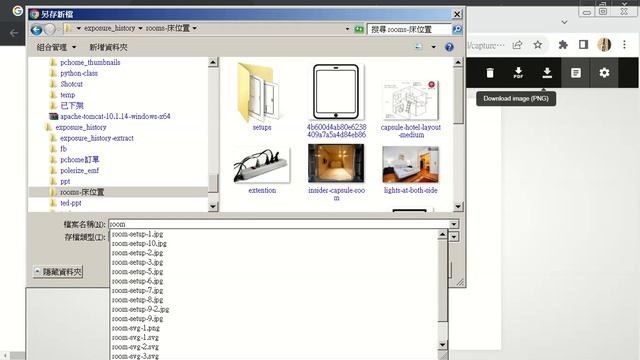
Task: Click the search rooms-床位置 field
Action: 409,29
